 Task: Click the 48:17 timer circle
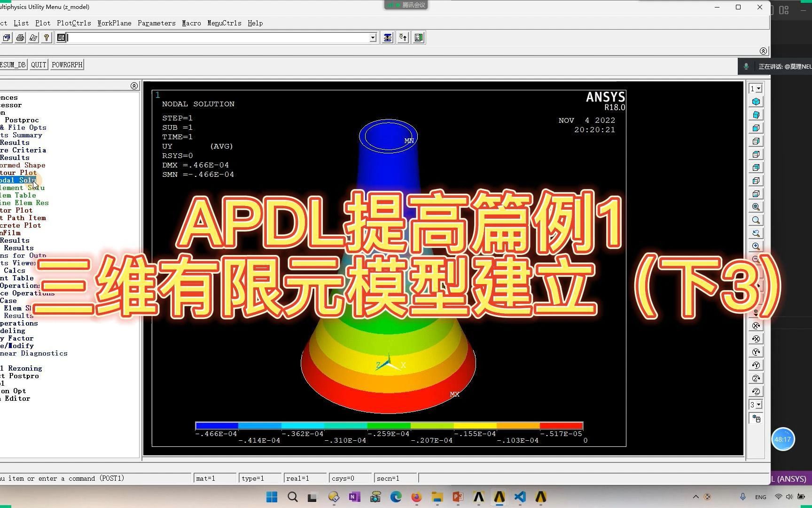(783, 439)
